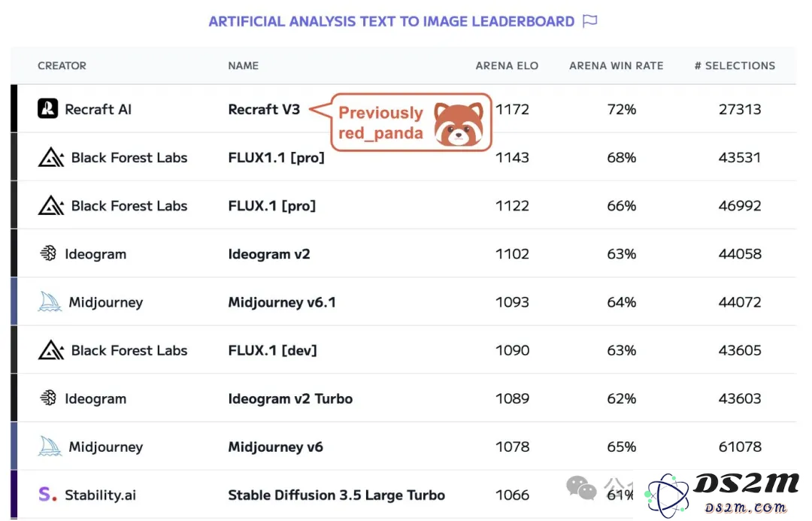The height and width of the screenshot is (521, 812).
Task: Click the Recraft AI logo icon
Action: [x=47, y=109]
